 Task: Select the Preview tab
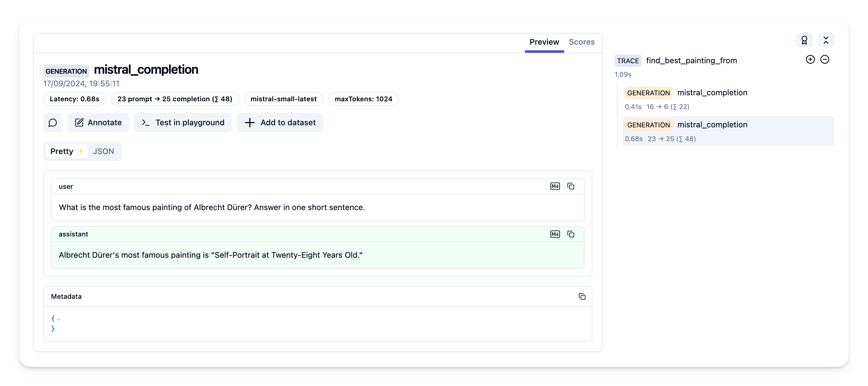[544, 42]
